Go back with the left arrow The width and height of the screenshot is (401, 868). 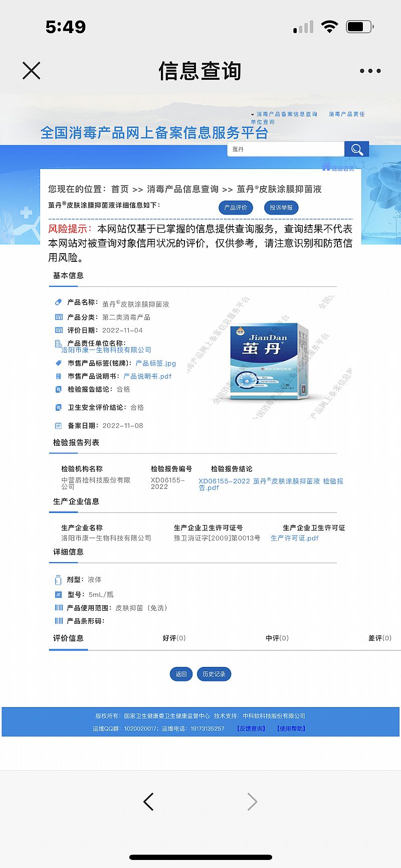coord(148,801)
